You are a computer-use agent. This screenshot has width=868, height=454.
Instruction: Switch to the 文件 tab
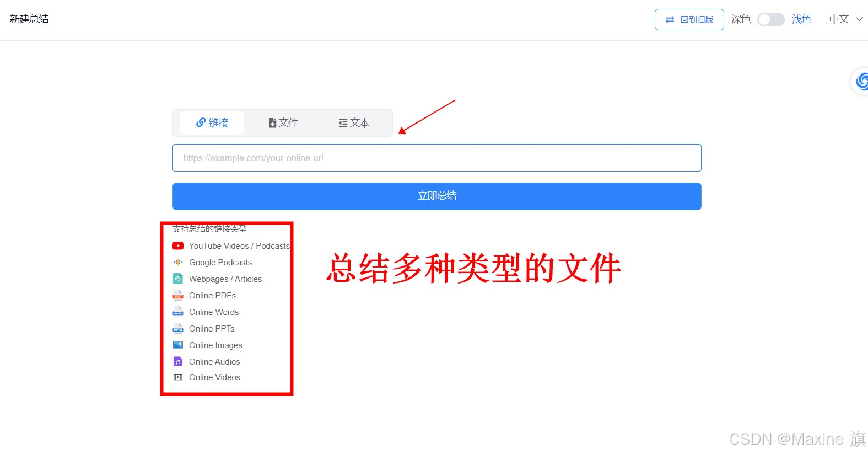tap(283, 123)
